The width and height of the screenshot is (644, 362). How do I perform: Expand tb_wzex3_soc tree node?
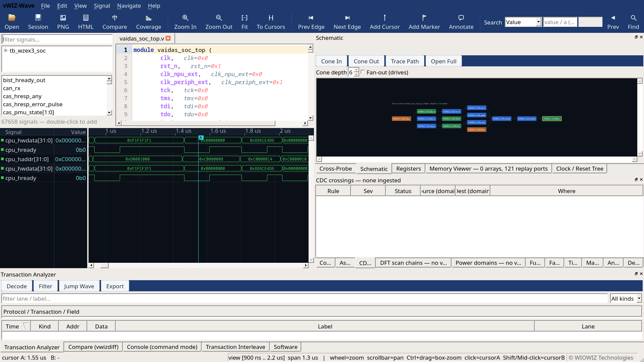pyautogui.click(x=6, y=50)
